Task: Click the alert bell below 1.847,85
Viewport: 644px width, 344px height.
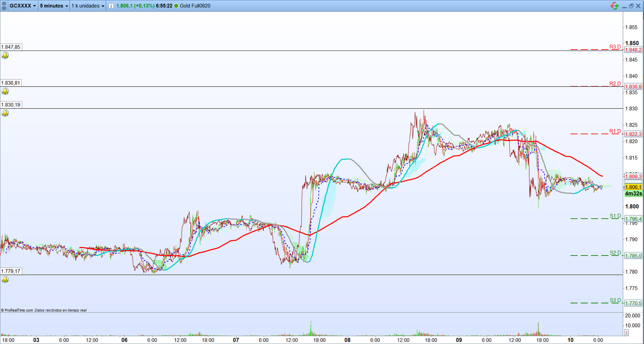Action: [5, 55]
